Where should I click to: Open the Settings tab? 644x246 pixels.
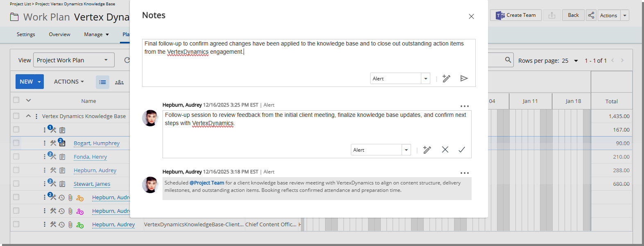point(26,34)
